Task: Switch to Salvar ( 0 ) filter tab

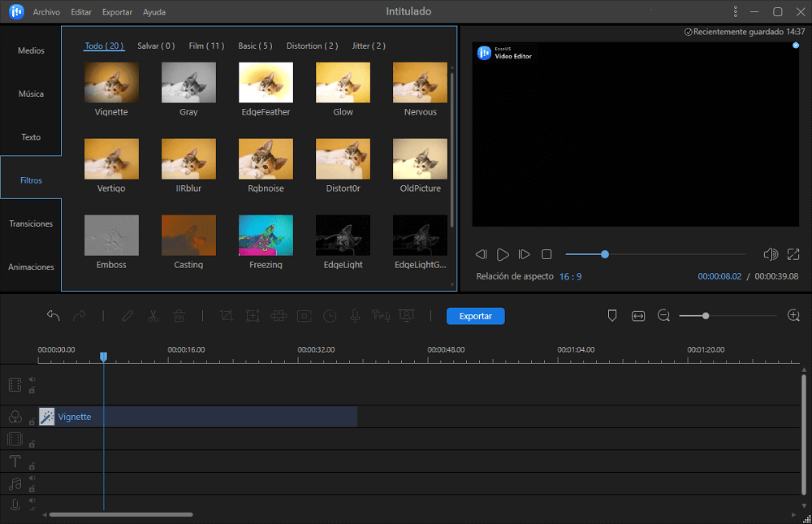Action: pos(156,45)
